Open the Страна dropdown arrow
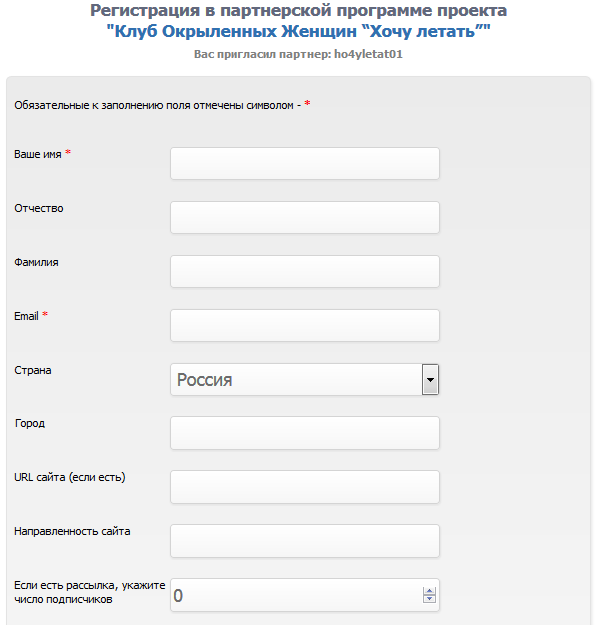The height and width of the screenshot is (625, 599). [430, 379]
